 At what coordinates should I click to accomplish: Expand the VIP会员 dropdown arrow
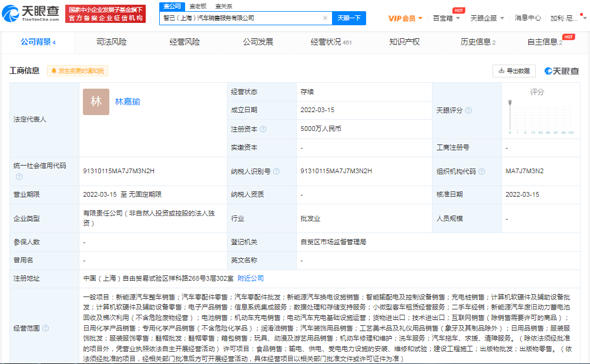[420, 18]
